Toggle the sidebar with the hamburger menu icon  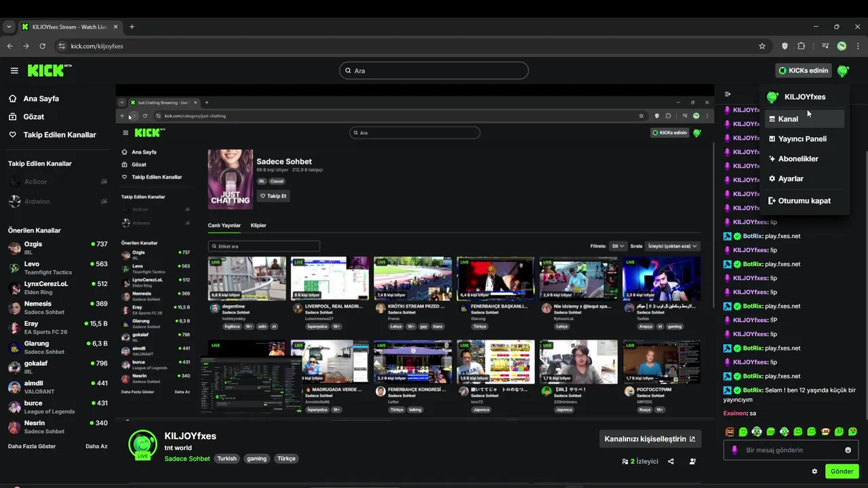(14, 70)
